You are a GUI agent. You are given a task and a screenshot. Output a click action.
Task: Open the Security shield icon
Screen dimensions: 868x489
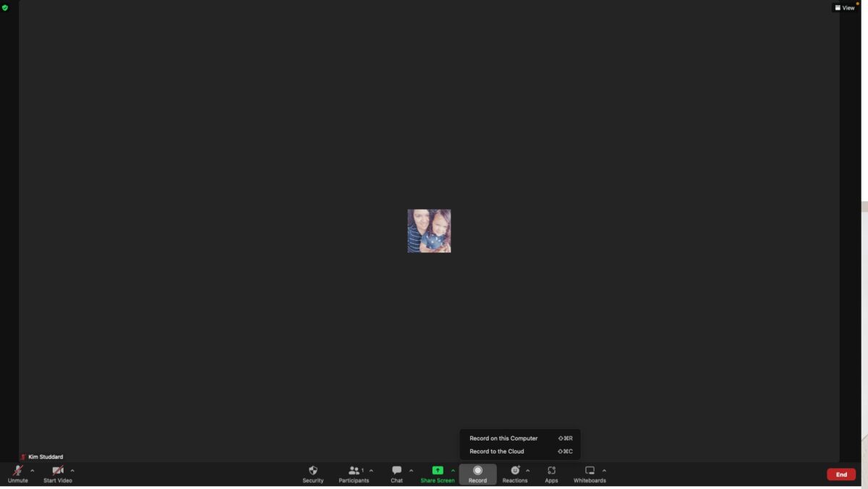pyautogui.click(x=312, y=471)
